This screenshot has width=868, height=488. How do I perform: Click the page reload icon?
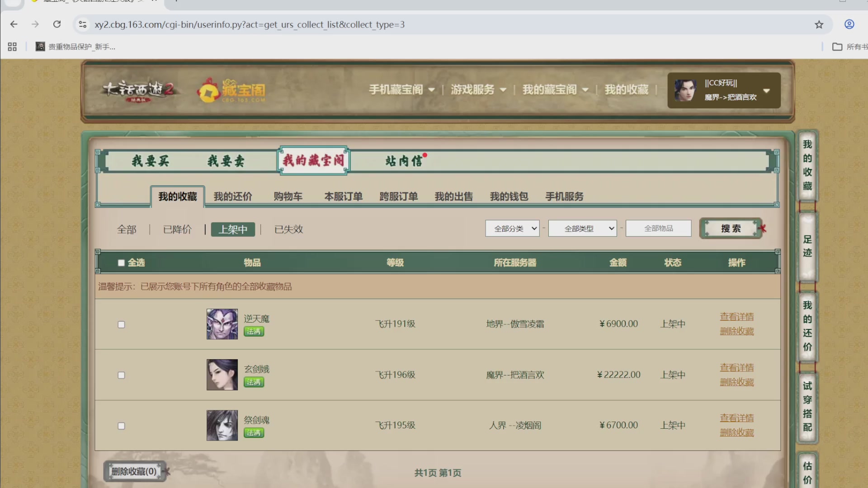(x=57, y=24)
